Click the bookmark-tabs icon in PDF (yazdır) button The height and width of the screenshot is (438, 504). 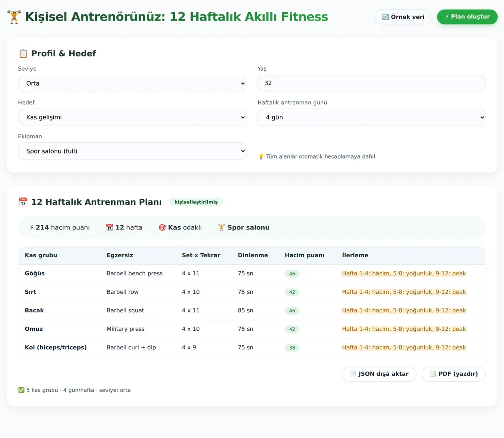[433, 374]
